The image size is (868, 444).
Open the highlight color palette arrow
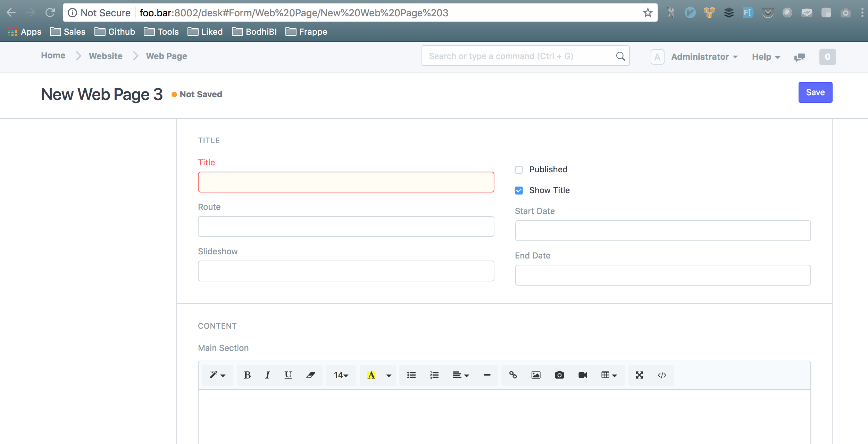click(389, 375)
